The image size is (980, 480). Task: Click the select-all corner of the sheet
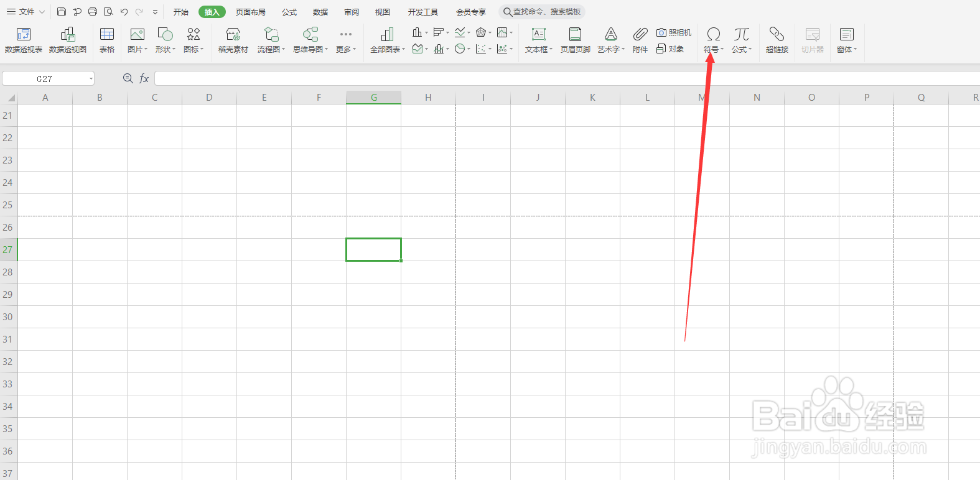[9, 98]
